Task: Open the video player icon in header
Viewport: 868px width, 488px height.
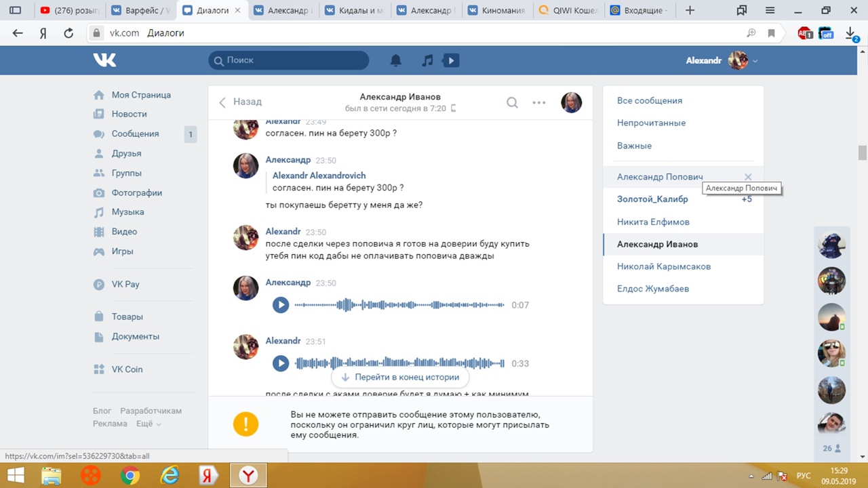Action: [450, 61]
